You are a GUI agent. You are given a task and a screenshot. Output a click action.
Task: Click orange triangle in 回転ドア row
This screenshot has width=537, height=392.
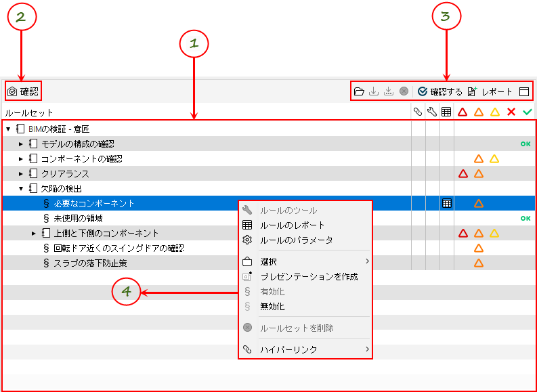479,248
